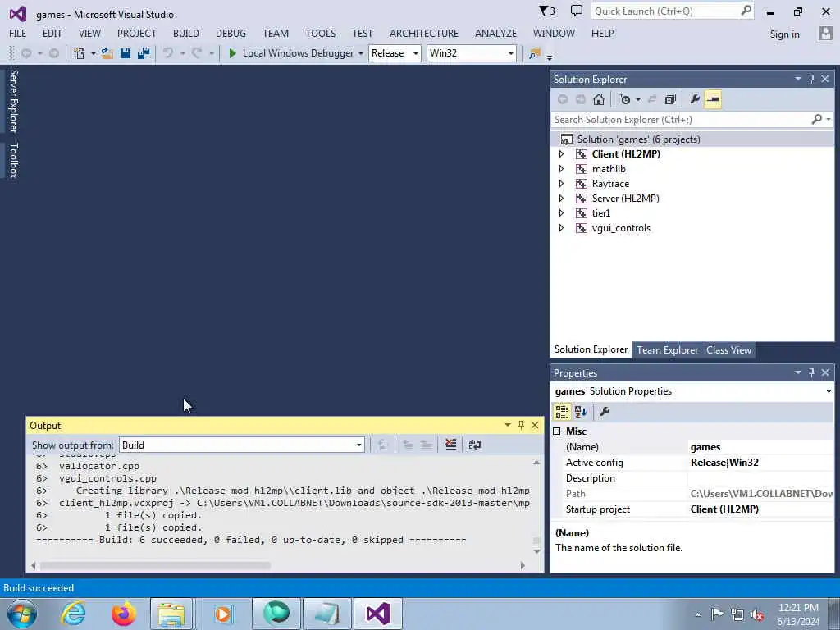840x630 pixels.
Task: Open the Toolbox side tab
Action: [13, 160]
